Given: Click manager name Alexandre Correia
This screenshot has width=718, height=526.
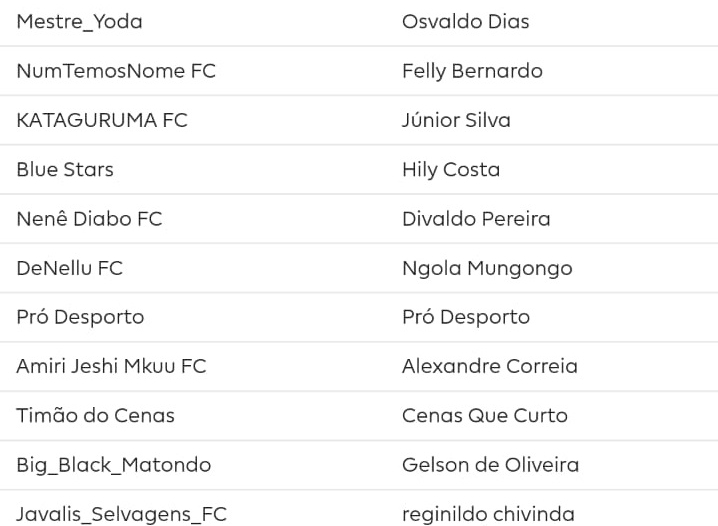Looking at the screenshot, I should tap(490, 366).
